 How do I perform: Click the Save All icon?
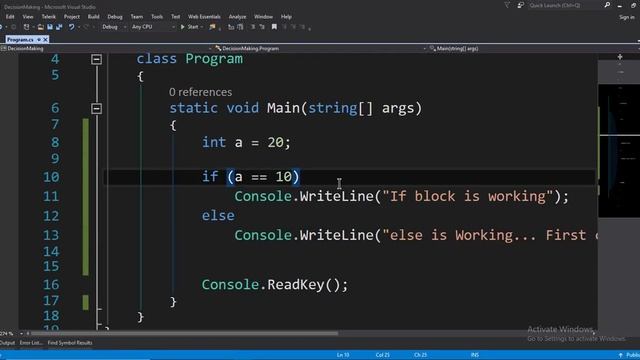click(59, 27)
